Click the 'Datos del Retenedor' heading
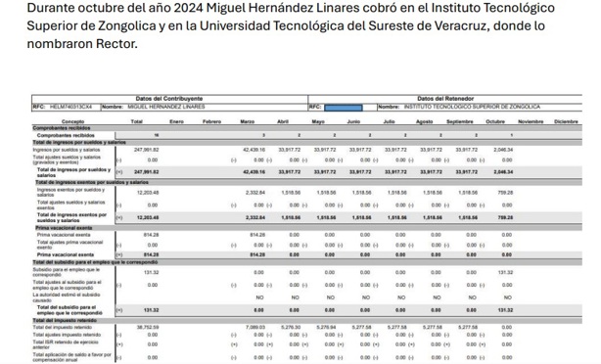The height and width of the screenshot is (364, 601). pyautogui.click(x=445, y=99)
